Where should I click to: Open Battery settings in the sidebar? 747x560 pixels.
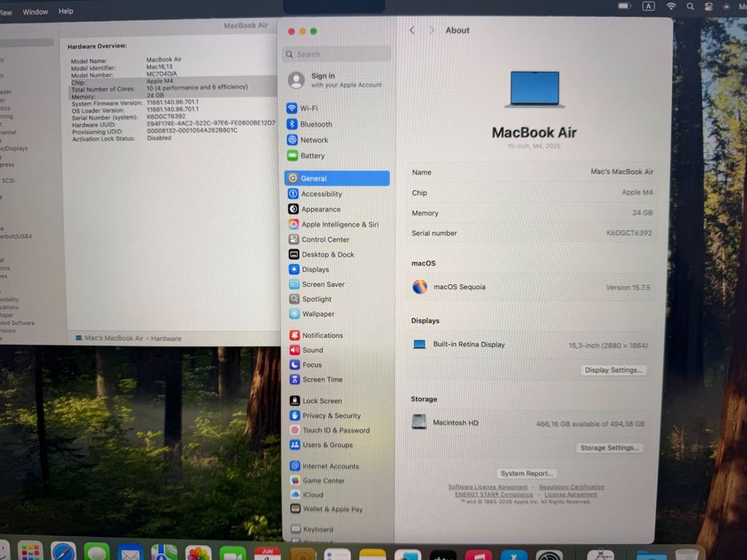(306, 156)
